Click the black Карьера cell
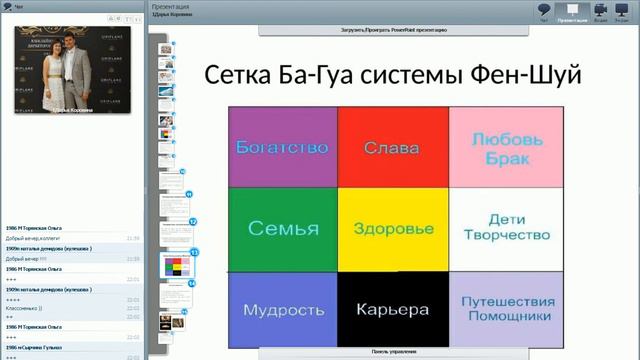The width and height of the screenshot is (640, 360). tap(393, 310)
